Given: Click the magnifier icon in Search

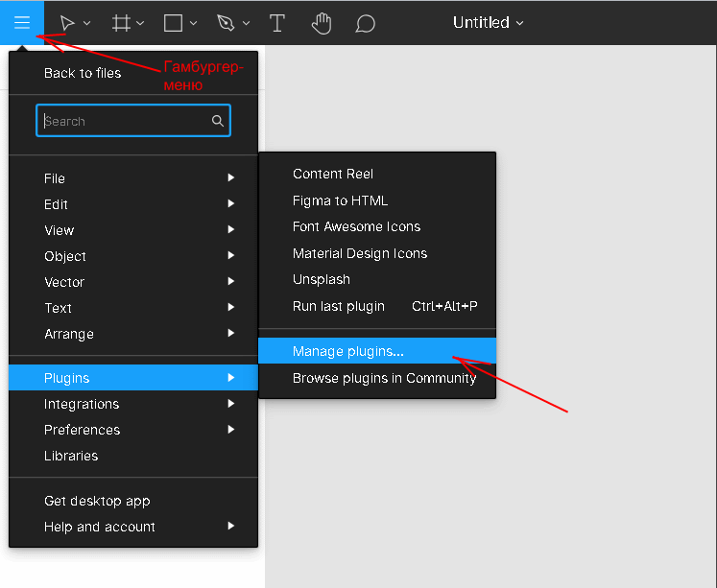Looking at the screenshot, I should click(x=218, y=121).
